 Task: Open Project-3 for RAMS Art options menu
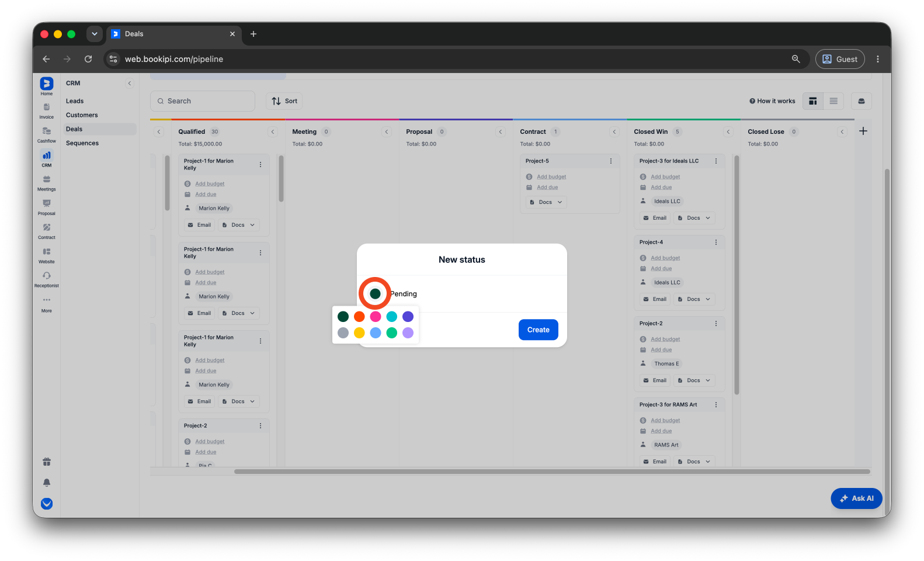[716, 404]
